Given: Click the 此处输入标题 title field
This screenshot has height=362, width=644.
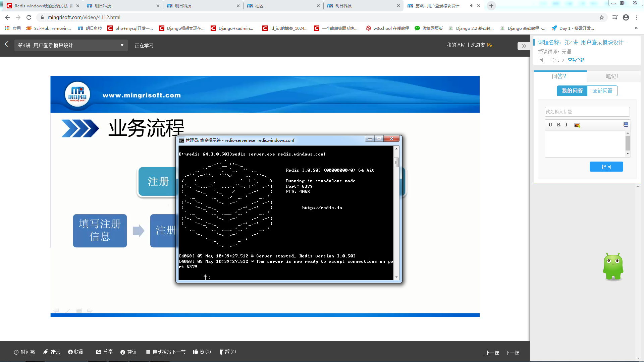Looking at the screenshot, I should pyautogui.click(x=587, y=112).
